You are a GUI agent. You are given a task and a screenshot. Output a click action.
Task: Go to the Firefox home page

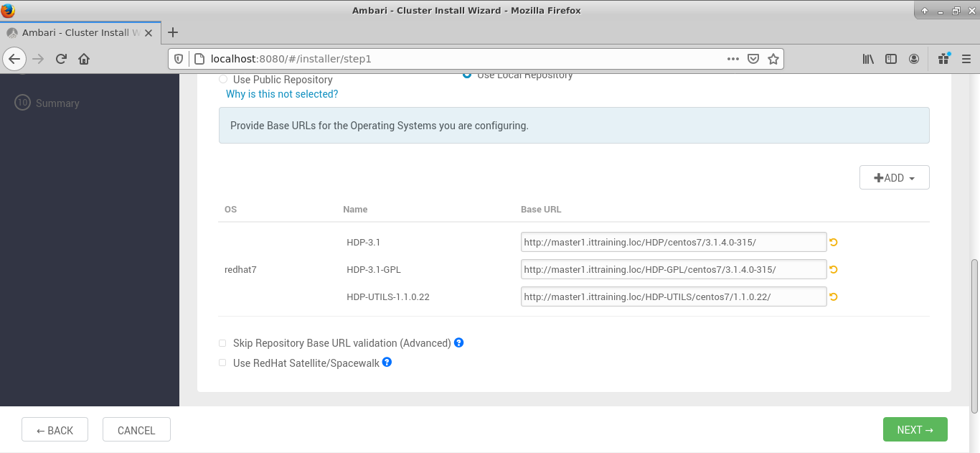[84, 59]
